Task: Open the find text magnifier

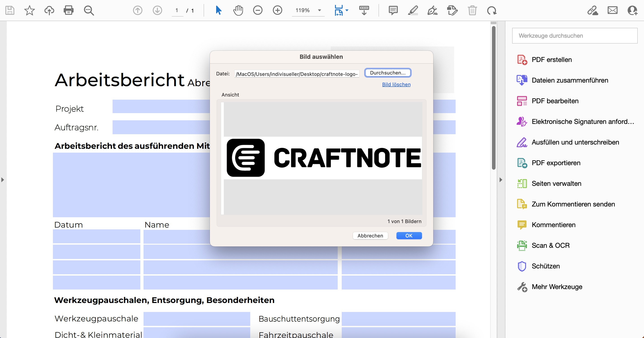Action: (x=89, y=10)
